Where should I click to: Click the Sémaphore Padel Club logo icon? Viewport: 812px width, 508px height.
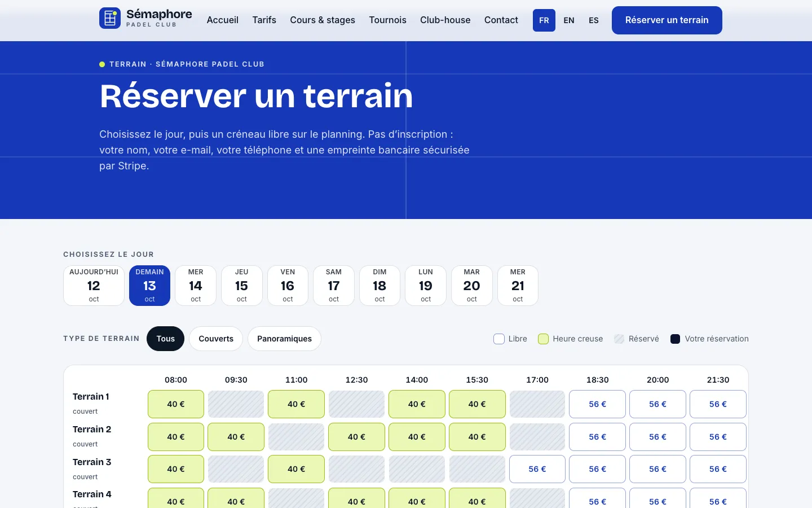(x=110, y=18)
